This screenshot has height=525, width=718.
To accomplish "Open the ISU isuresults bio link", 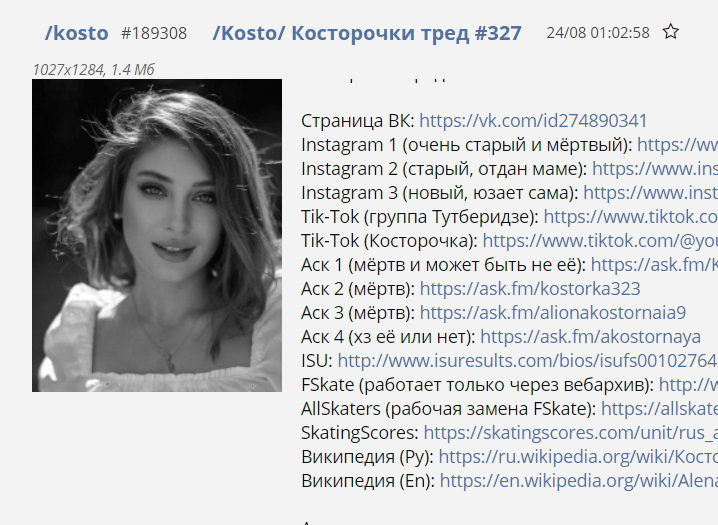I will click(x=528, y=361).
